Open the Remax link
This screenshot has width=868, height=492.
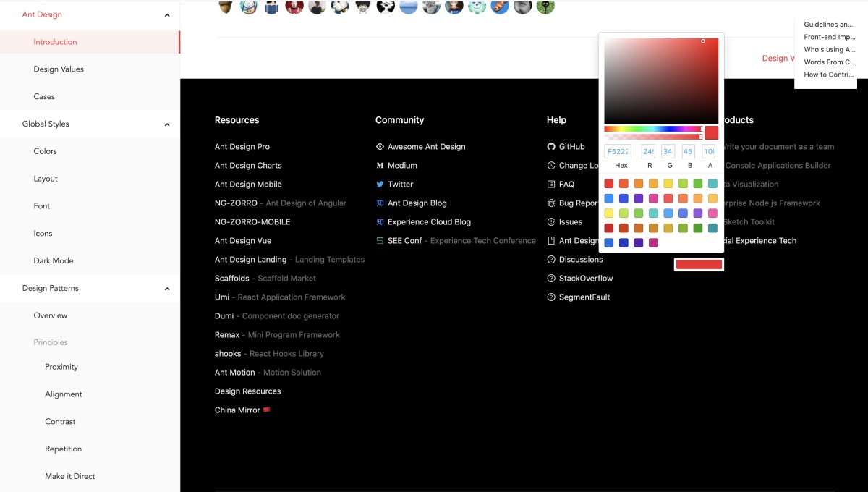[227, 335]
